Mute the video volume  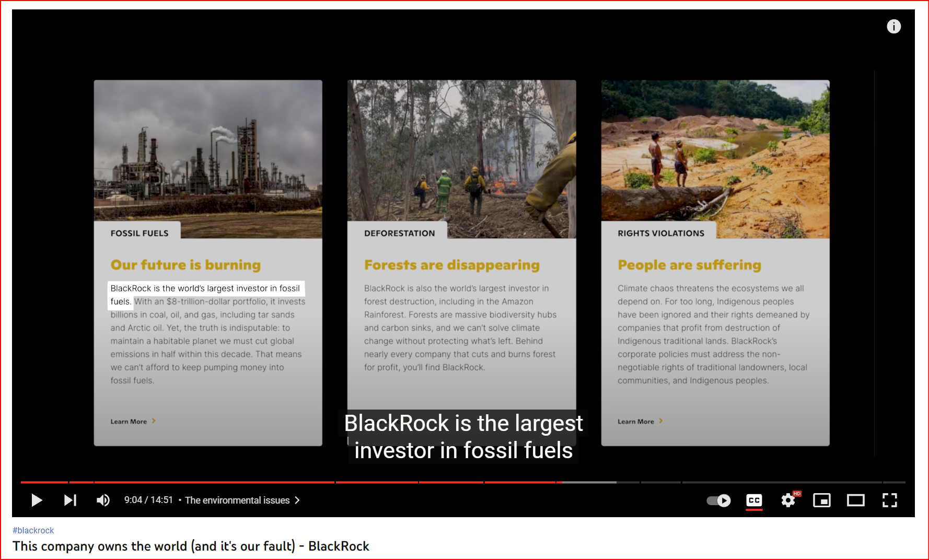(x=103, y=500)
